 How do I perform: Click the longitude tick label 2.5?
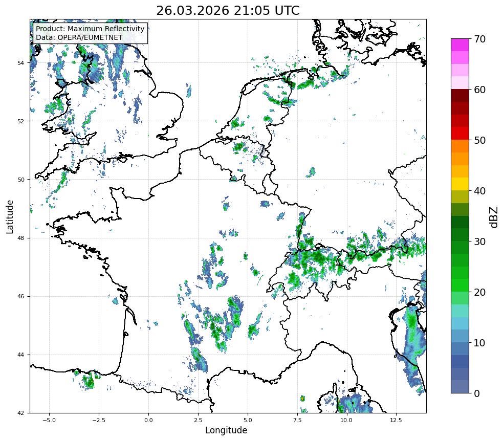coord(198,420)
